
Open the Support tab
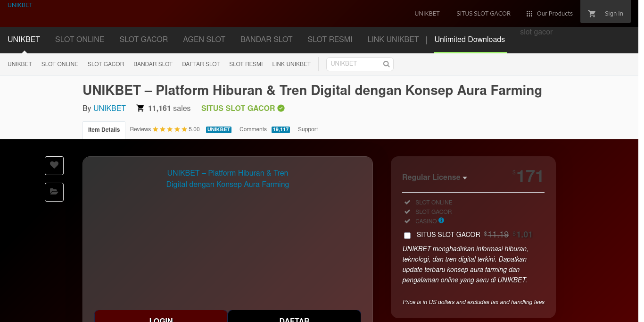[x=307, y=129]
